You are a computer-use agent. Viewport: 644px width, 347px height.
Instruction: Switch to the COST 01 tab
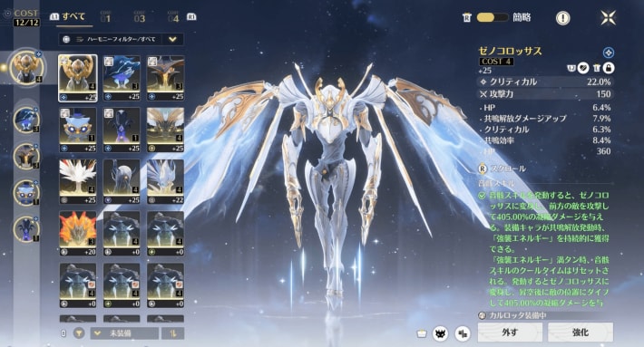coord(105,17)
